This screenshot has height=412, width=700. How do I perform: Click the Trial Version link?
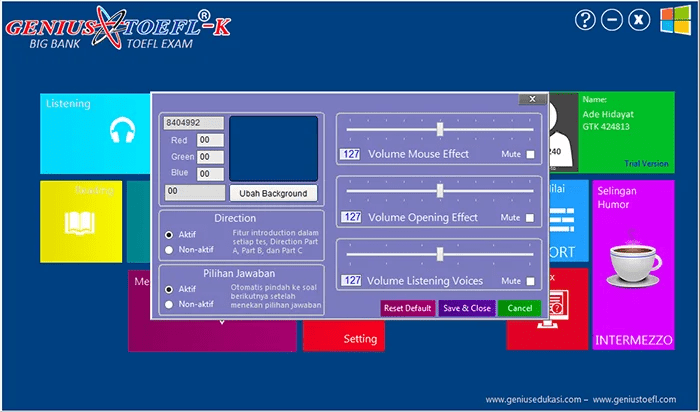tap(646, 164)
